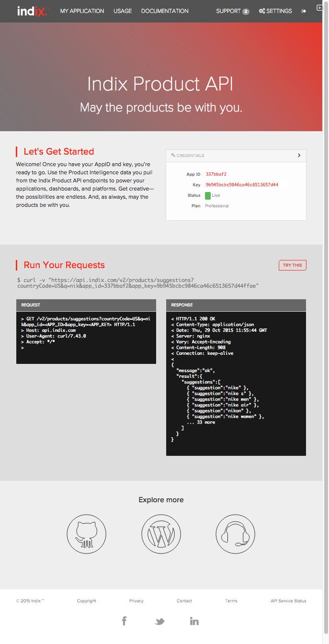The height and width of the screenshot is (644, 329).
Task: Click the key icon in Credentials header
Action: [x=173, y=156]
